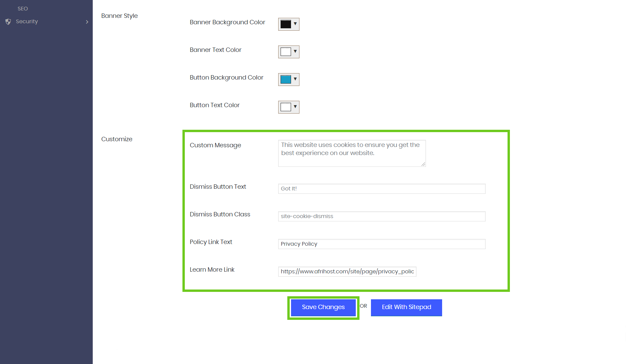Focus the Dismiss Button Class field
This screenshot has height=364, width=634.
[381, 216]
